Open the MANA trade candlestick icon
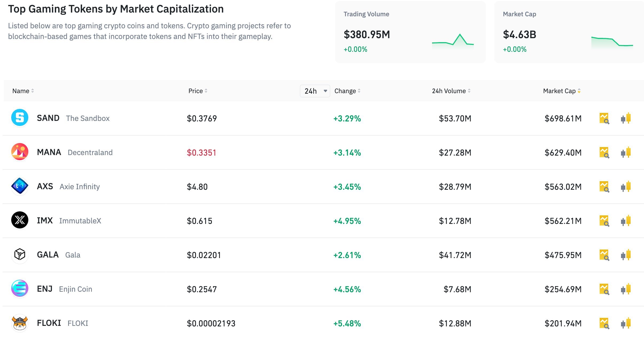 click(626, 152)
